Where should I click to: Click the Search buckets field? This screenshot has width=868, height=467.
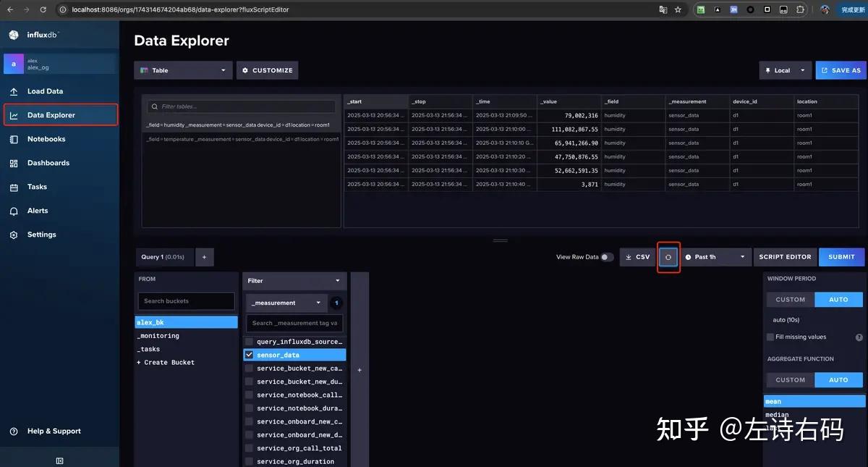click(186, 301)
